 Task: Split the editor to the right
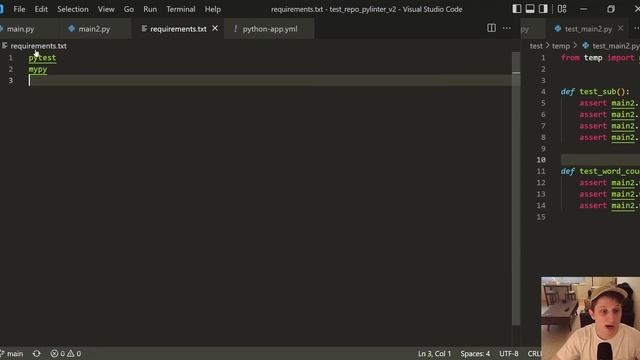point(491,28)
